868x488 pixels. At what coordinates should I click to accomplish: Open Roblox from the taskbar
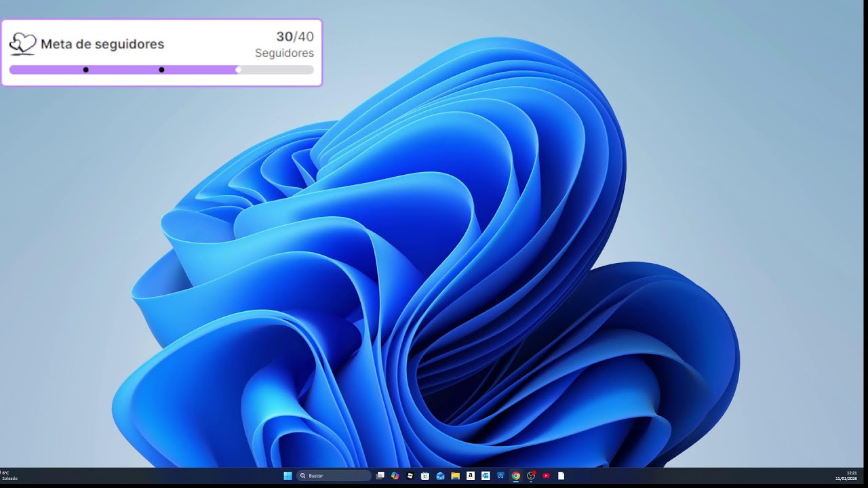(410, 476)
